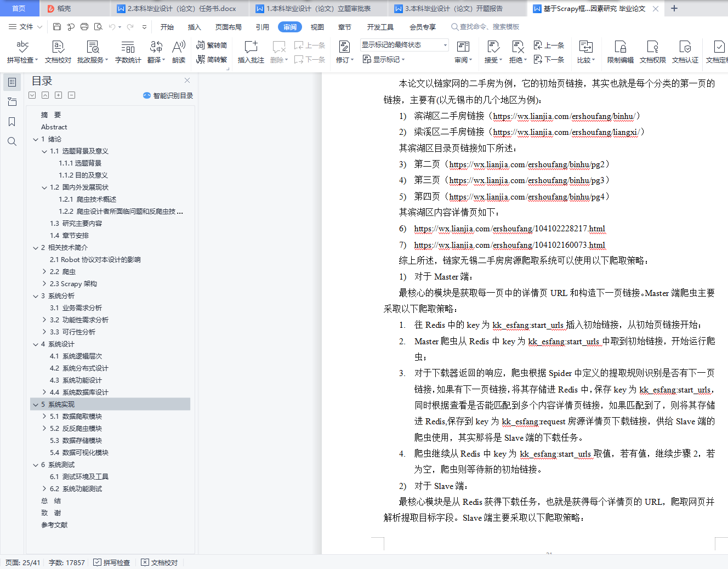Convert text with 简转繁
This screenshot has height=569, width=728.
coord(212,59)
